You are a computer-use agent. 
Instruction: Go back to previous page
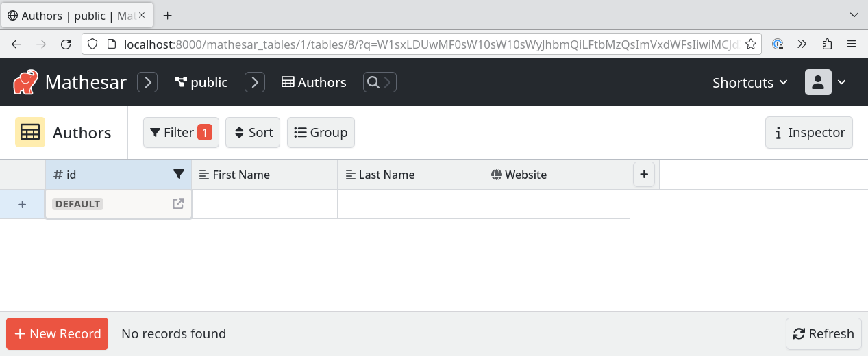(x=16, y=44)
